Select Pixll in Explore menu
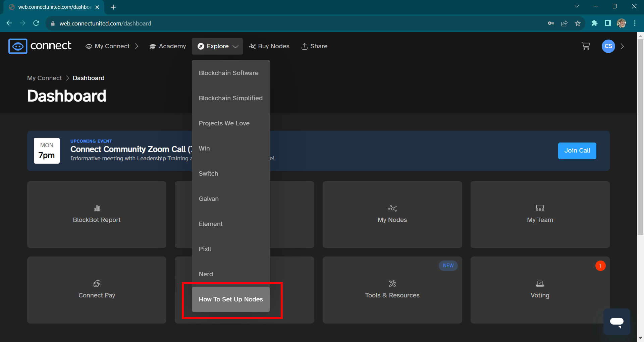The image size is (644, 342). 231,249
